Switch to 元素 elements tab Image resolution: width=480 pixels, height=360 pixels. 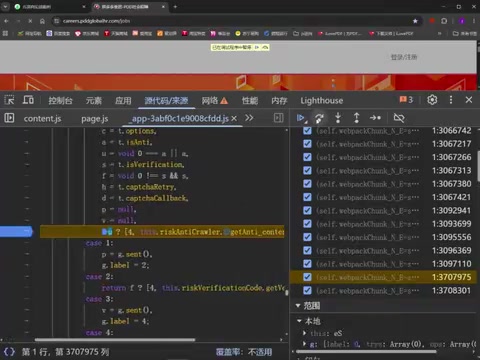(94, 100)
